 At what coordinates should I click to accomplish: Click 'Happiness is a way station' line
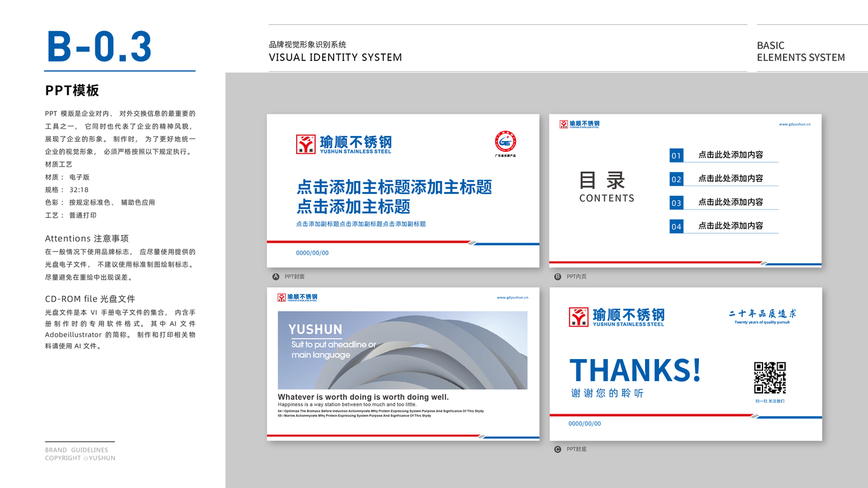point(347,405)
